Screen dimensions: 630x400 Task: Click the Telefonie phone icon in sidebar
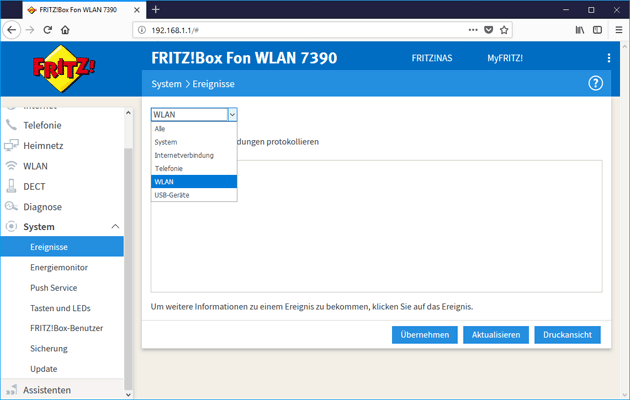pos(11,125)
